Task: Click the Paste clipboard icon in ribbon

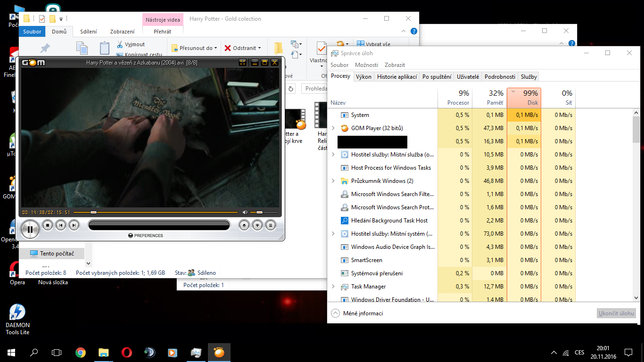Action: (105, 48)
